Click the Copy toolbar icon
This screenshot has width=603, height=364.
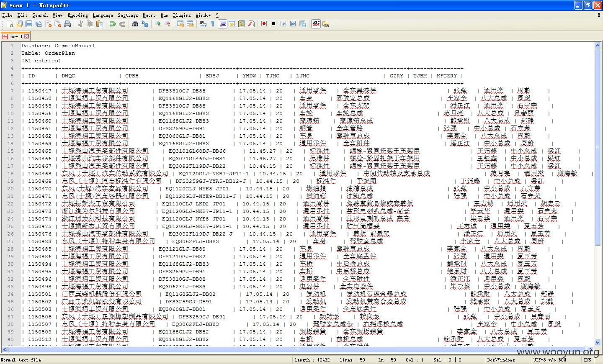tap(90, 24)
